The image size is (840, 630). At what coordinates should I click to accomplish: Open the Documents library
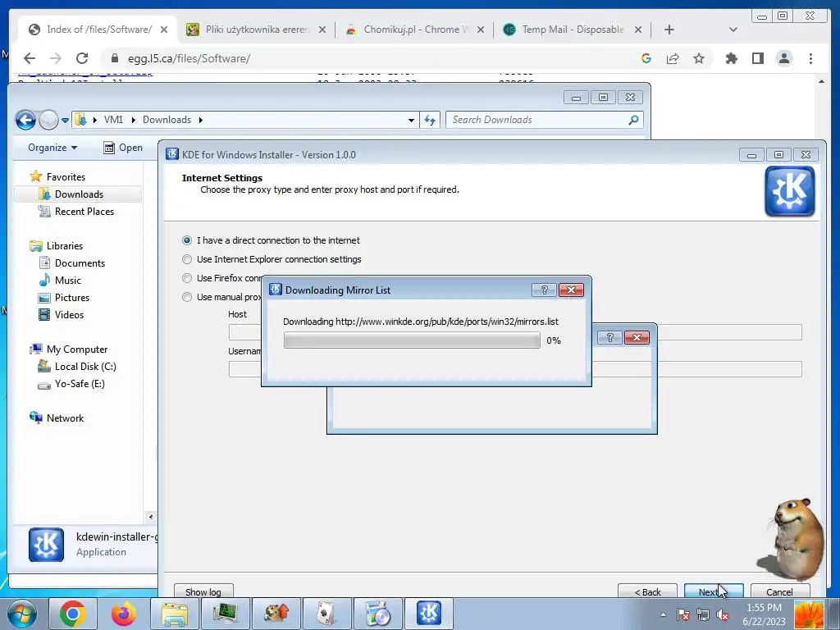(x=80, y=263)
